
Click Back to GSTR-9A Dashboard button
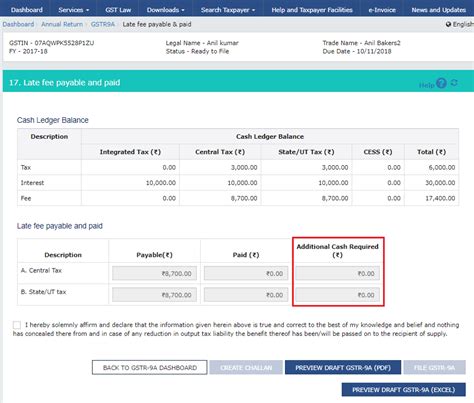(x=150, y=367)
